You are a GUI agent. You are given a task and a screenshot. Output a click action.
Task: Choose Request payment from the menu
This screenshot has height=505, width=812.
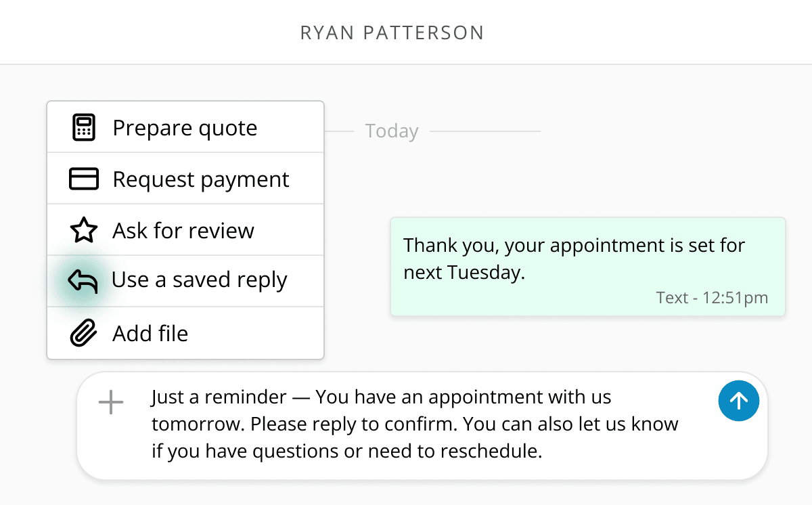pos(185,179)
